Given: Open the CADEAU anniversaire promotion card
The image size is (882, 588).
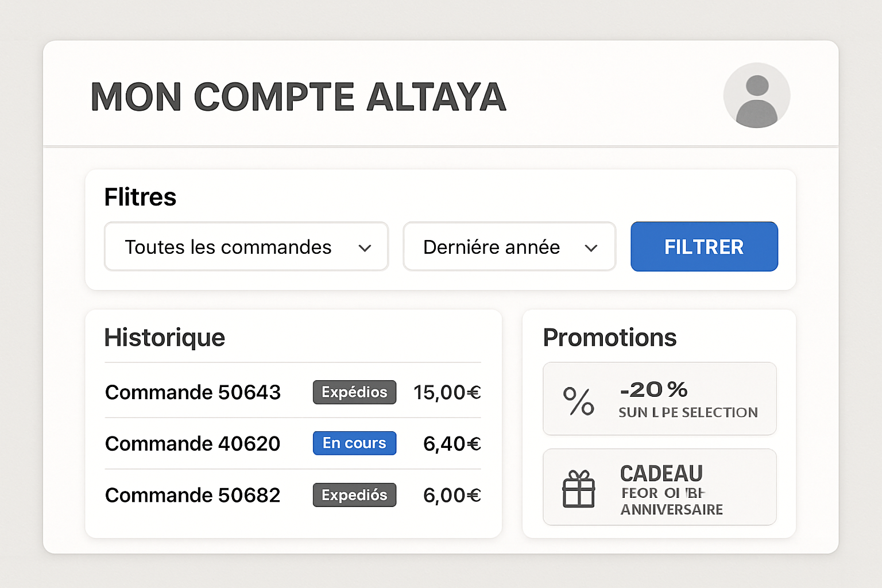Looking at the screenshot, I should tap(659, 487).
